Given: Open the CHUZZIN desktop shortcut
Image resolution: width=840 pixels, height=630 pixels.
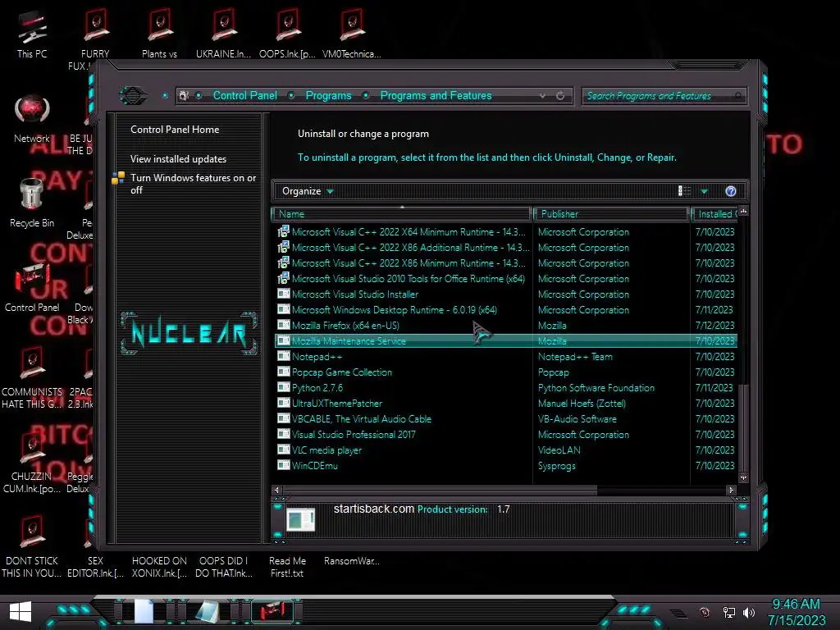Looking at the screenshot, I should click(32, 462).
